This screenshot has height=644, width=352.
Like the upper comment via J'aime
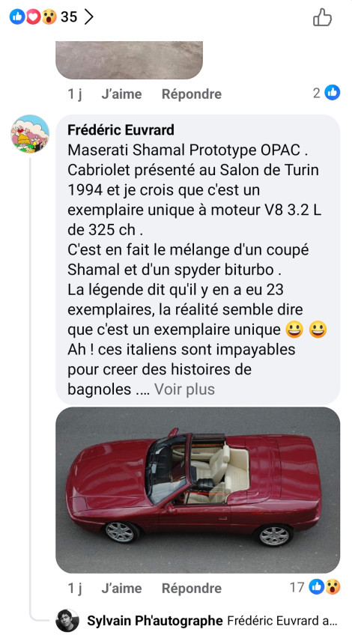coord(121,94)
